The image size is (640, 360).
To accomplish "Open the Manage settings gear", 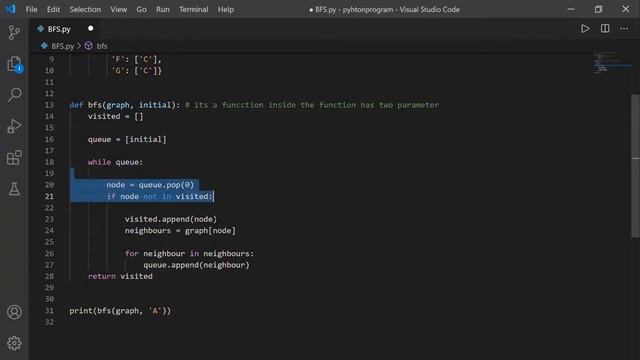I will [14, 343].
